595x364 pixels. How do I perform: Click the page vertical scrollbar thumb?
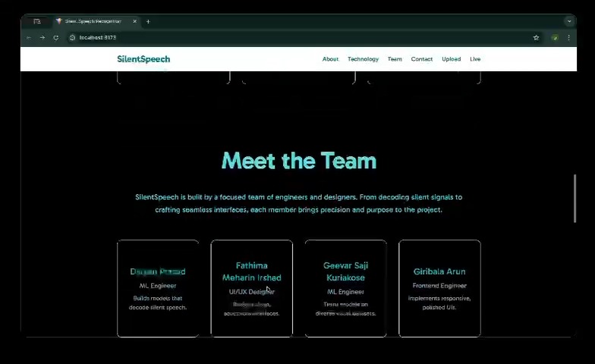coord(575,199)
